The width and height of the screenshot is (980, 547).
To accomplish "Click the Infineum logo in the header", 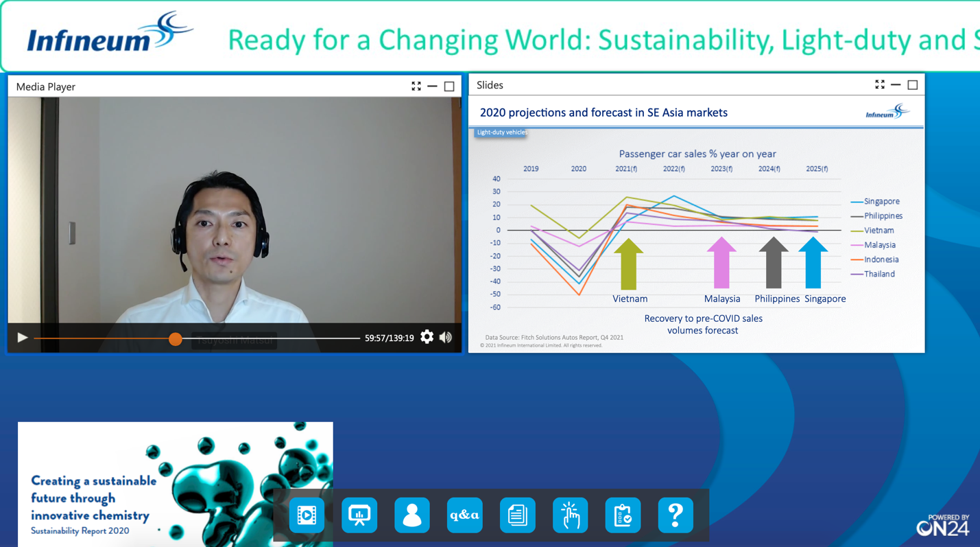I will (x=110, y=33).
